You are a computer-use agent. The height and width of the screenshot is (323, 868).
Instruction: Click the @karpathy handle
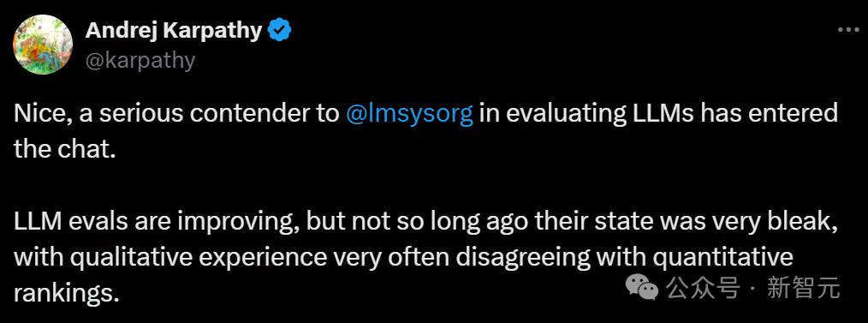click(x=140, y=60)
